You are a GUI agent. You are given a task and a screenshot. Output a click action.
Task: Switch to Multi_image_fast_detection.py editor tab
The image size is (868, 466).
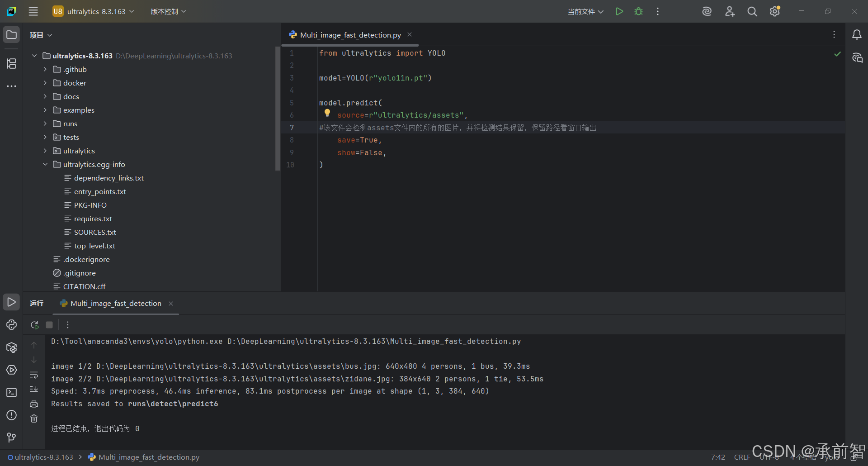350,35
